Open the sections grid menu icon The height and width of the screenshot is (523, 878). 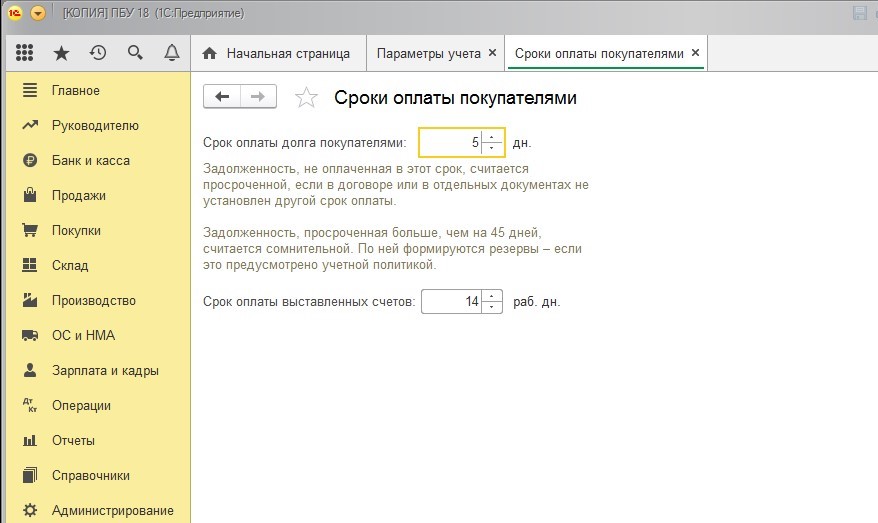point(26,53)
